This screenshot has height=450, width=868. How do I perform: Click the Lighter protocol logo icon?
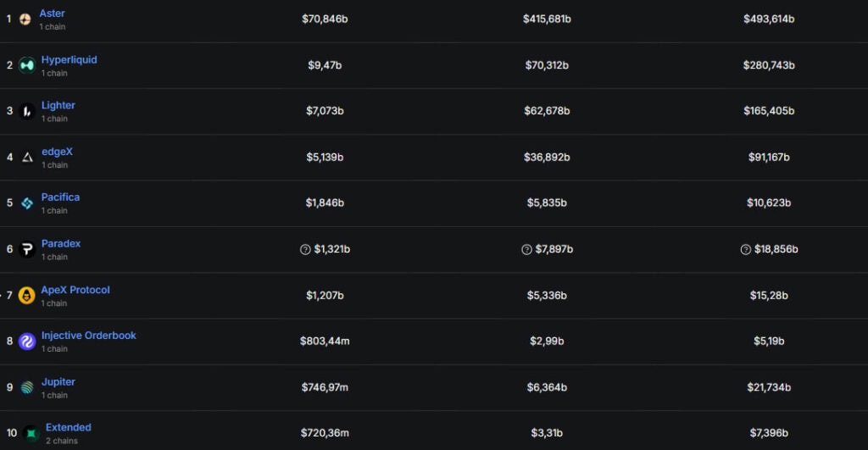tap(26, 111)
